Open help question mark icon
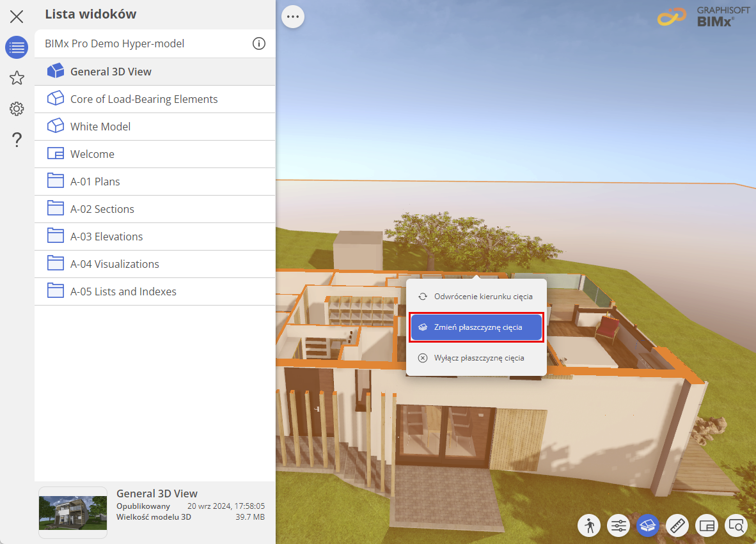 coord(17,140)
